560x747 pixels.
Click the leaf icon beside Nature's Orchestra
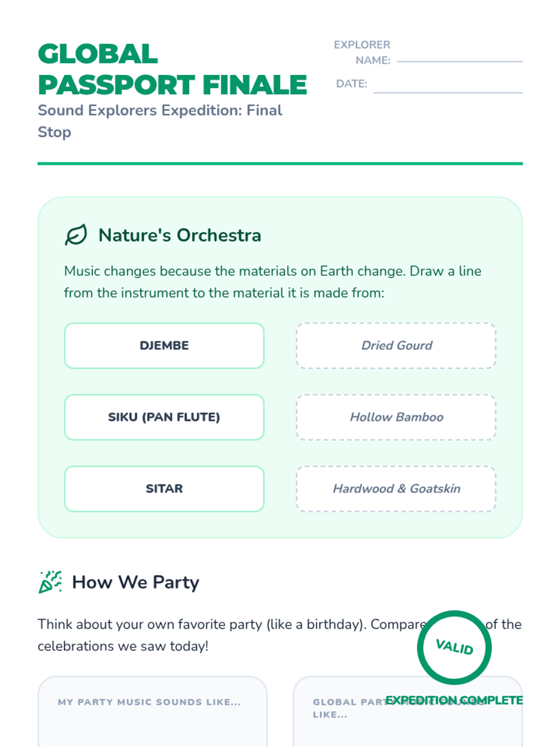(x=76, y=235)
